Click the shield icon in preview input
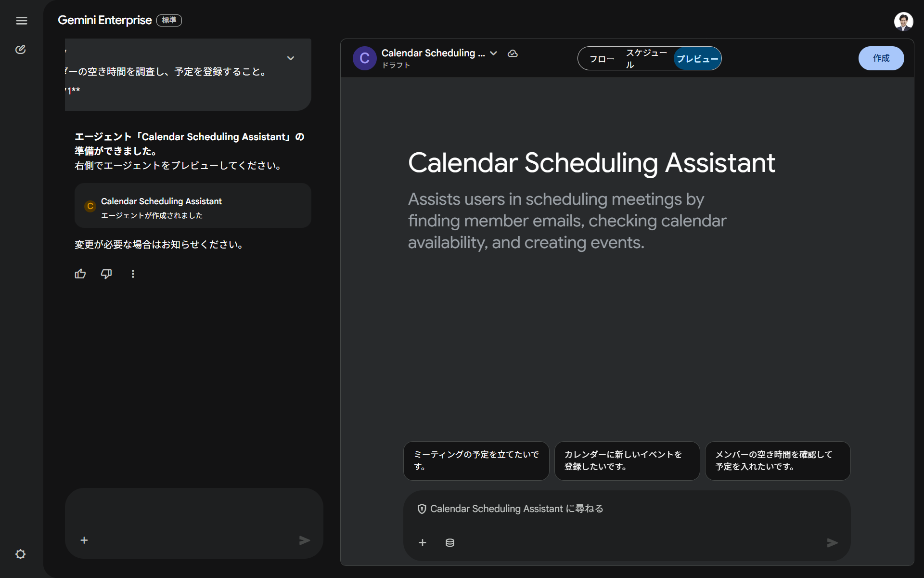The width and height of the screenshot is (924, 578). [x=422, y=509]
